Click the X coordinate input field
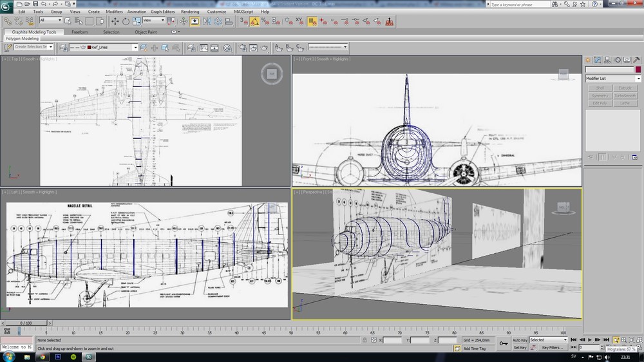This screenshot has height=362, width=644. pyautogui.click(x=393, y=340)
